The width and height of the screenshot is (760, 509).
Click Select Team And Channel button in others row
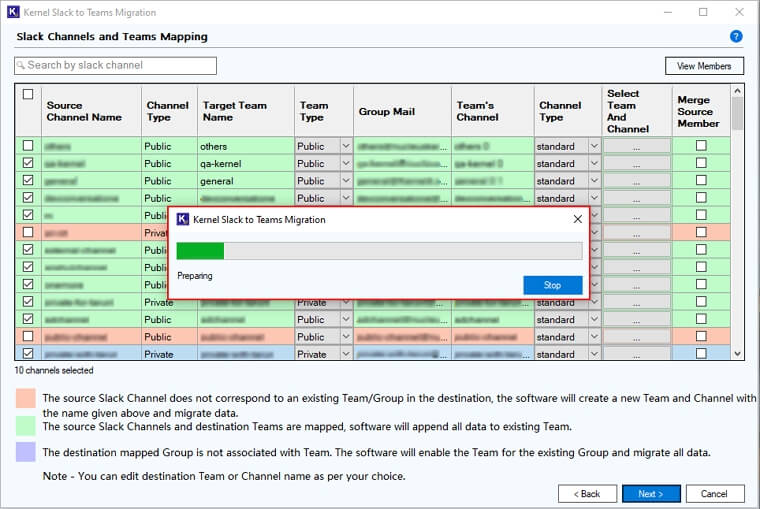636,146
